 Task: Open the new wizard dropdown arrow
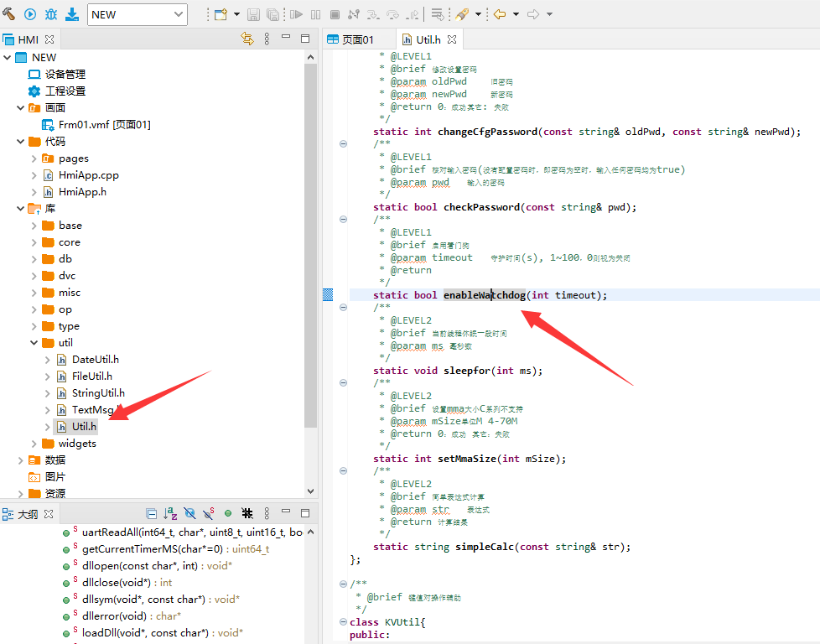point(236,14)
